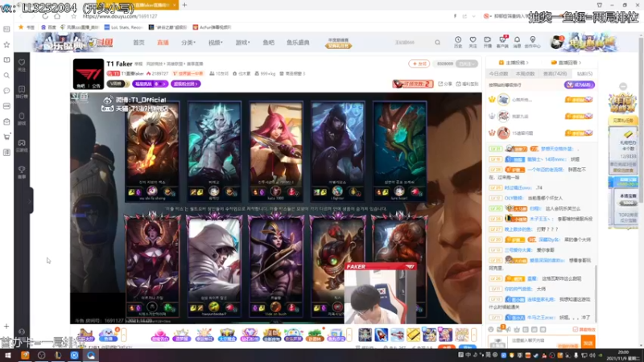Close the Faker stream browser tab

click(174, 5)
